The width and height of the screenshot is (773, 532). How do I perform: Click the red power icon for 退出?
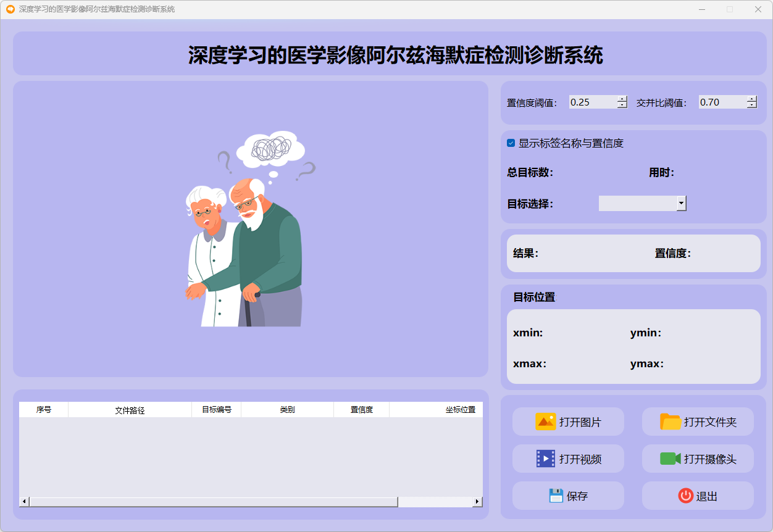pyautogui.click(x=685, y=496)
